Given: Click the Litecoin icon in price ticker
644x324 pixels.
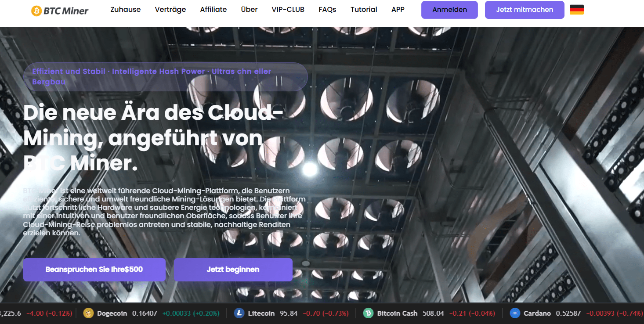Looking at the screenshot, I should point(239,313).
